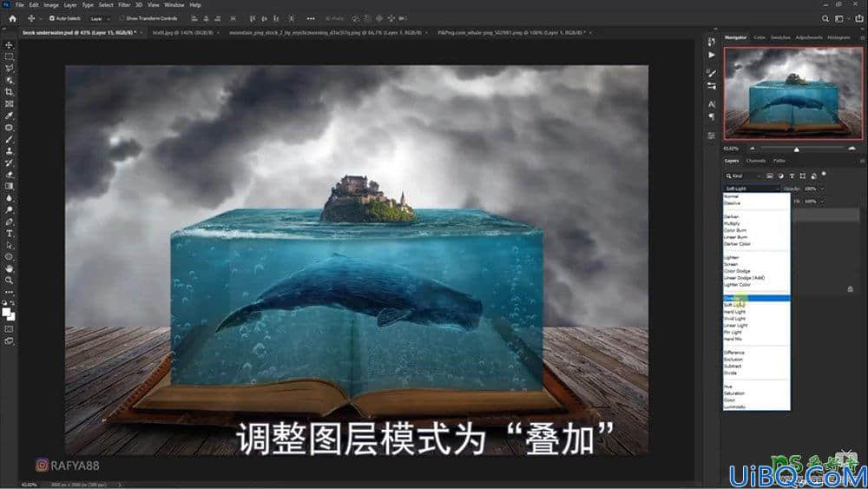The image size is (868, 489).
Task: Open the Share icon at top right
Action: 859,18
